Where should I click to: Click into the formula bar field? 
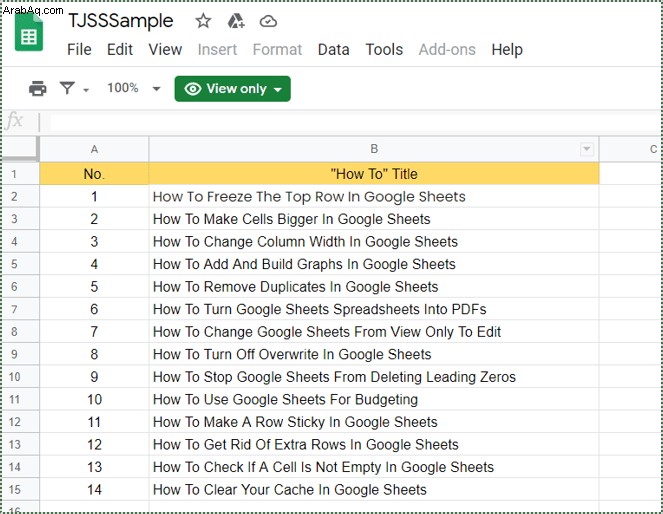coord(355,122)
